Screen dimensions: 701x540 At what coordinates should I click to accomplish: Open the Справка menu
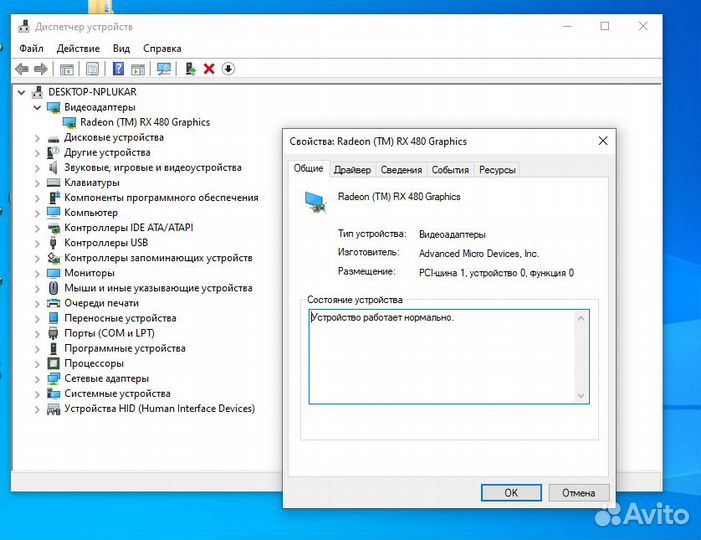click(162, 48)
